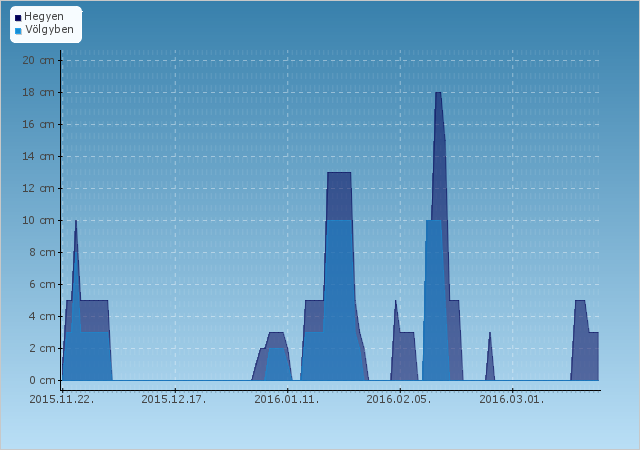Click the 13 cm plateau top in January

pyautogui.click(x=339, y=174)
